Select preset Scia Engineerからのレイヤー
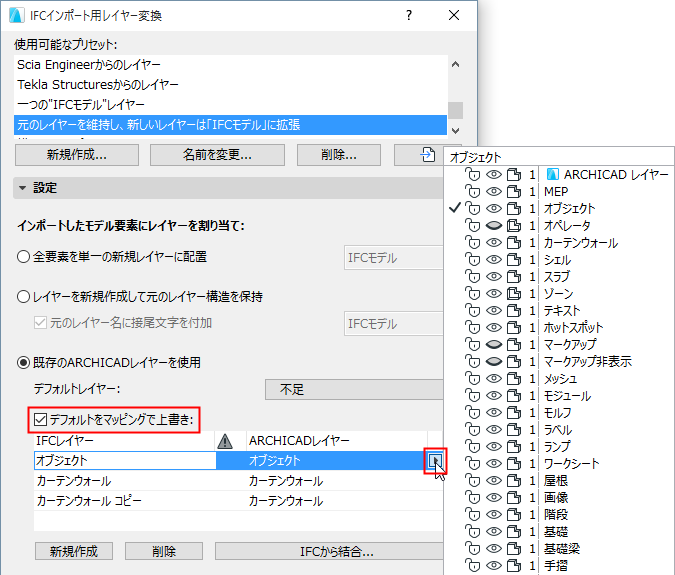 pos(231,65)
